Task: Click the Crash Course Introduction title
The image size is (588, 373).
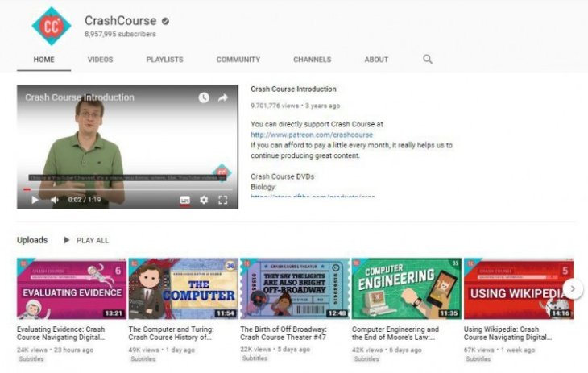Action: point(293,89)
